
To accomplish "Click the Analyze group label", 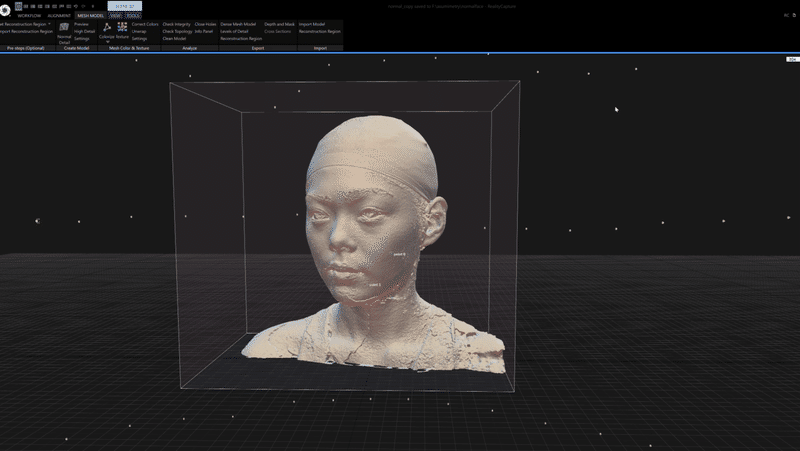I will pyautogui.click(x=189, y=48).
